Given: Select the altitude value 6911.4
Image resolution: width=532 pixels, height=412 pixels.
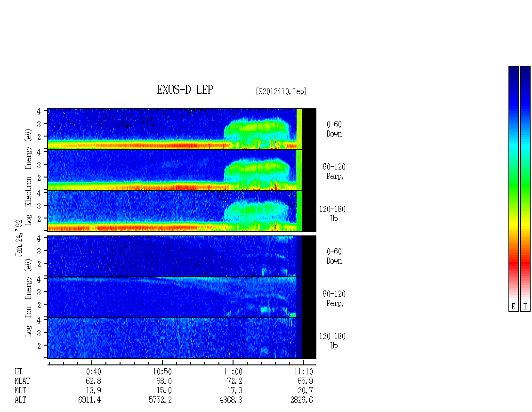Looking at the screenshot, I should [89, 400].
